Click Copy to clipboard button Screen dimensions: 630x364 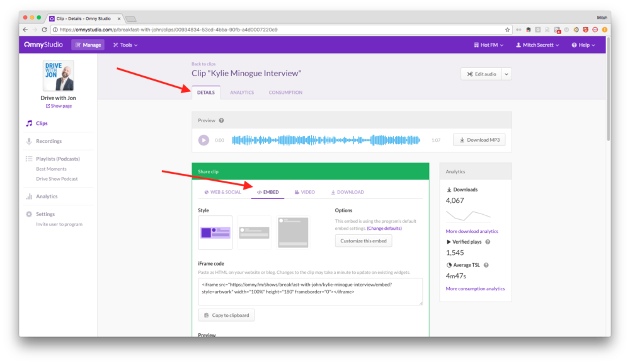(x=226, y=316)
